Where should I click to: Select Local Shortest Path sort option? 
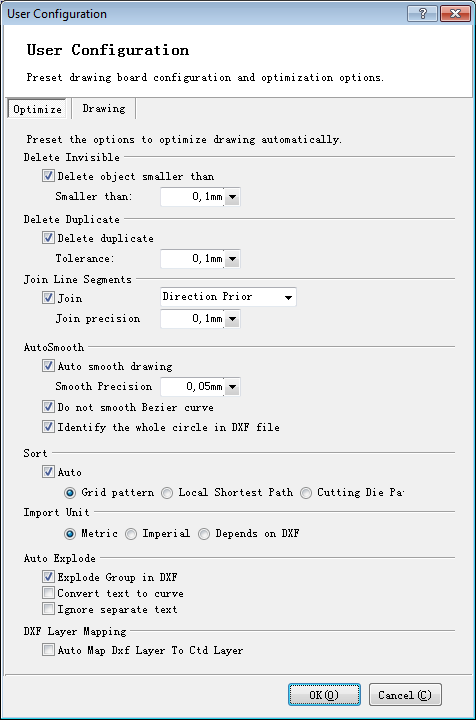pyautogui.click(x=167, y=493)
